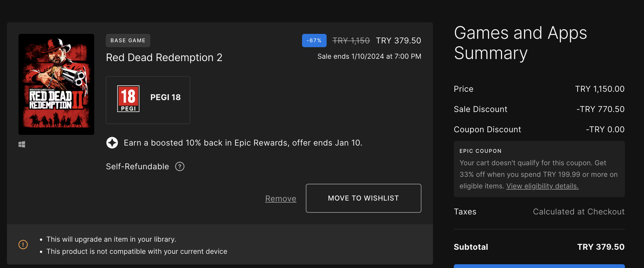The width and height of the screenshot is (644, 268).
Task: Click the Self-Refundable help question mark icon
Action: (180, 166)
